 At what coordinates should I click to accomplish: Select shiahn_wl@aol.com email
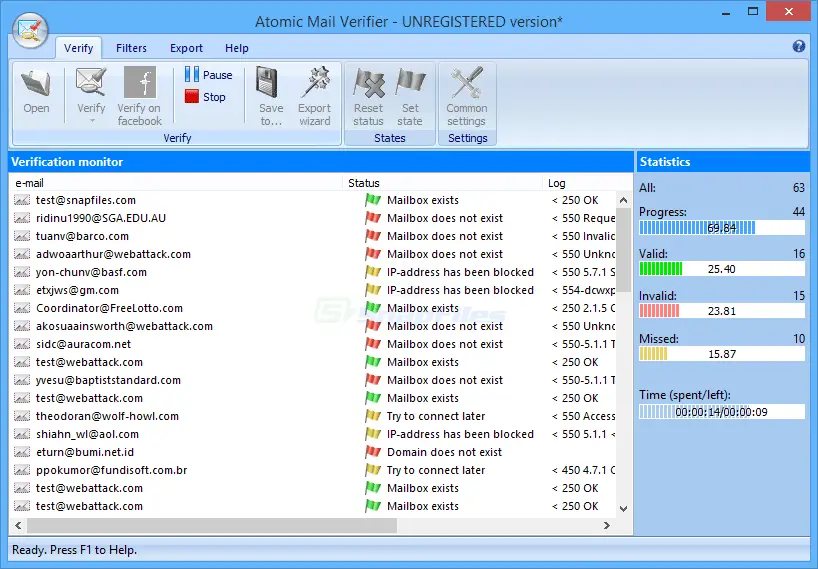click(87, 434)
